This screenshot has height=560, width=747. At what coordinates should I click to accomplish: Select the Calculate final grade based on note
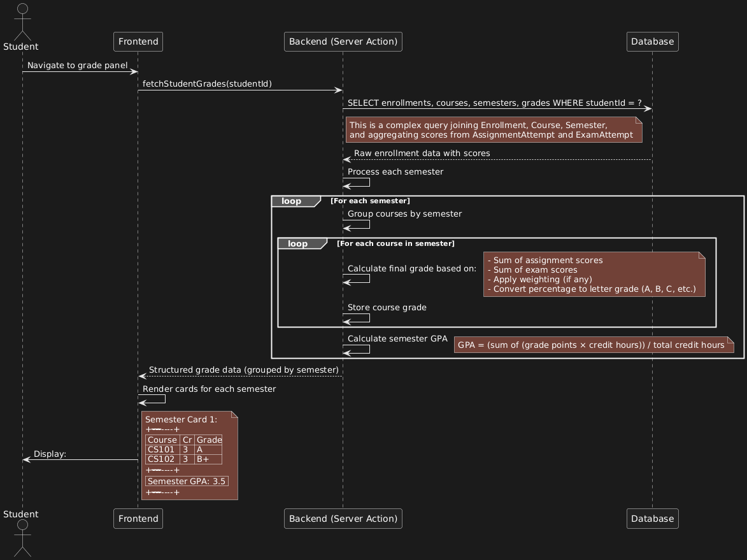click(x=594, y=274)
